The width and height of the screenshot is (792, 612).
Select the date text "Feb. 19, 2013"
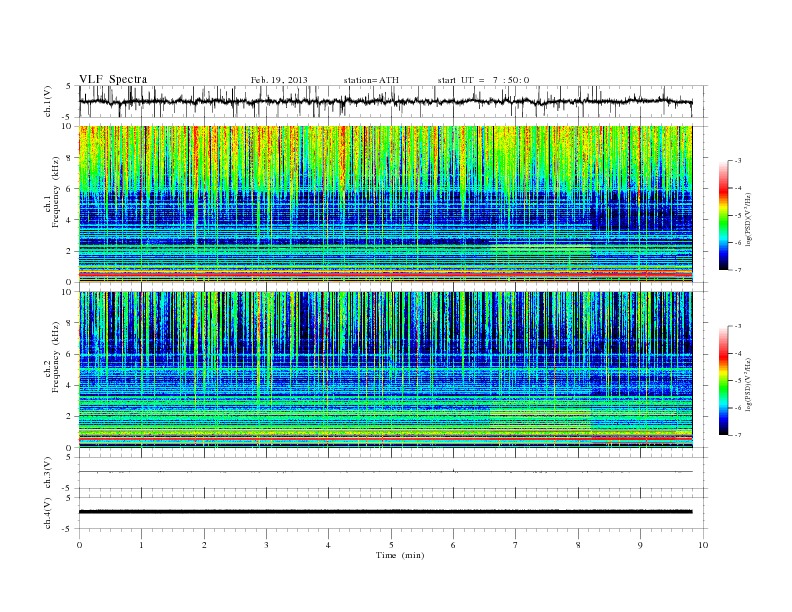pos(279,80)
